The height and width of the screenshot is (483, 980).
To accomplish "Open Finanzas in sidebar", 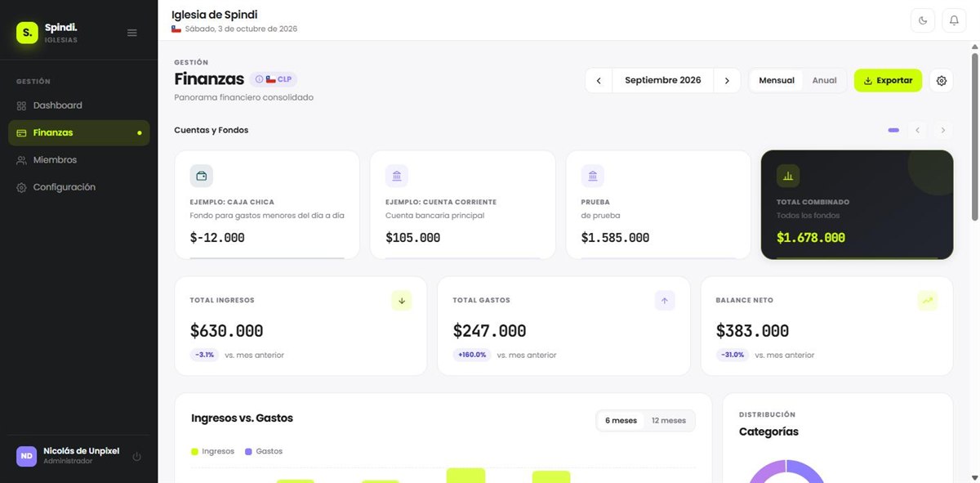I will click(x=78, y=132).
